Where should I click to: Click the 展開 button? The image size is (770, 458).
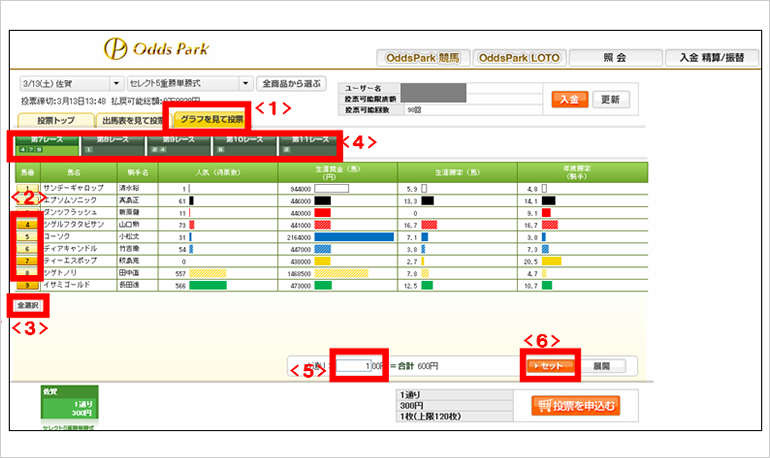click(x=603, y=366)
